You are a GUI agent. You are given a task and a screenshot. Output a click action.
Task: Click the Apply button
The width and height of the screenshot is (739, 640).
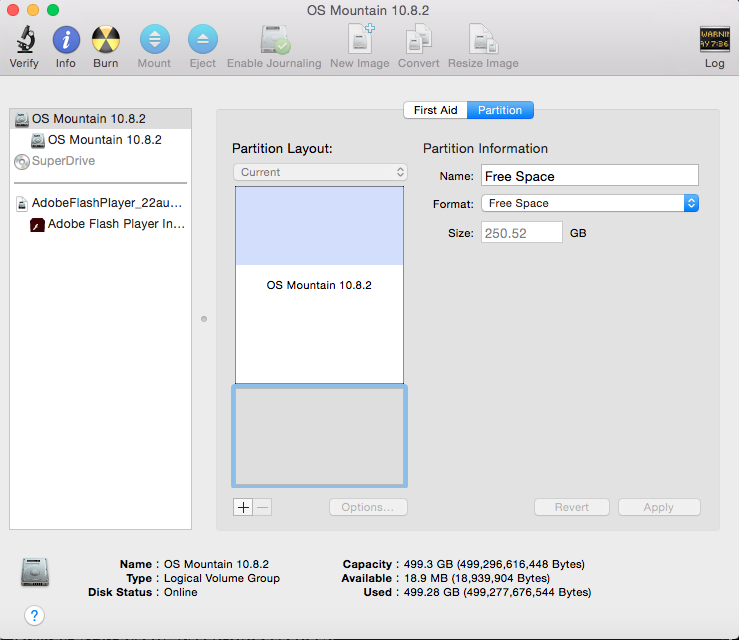point(659,507)
